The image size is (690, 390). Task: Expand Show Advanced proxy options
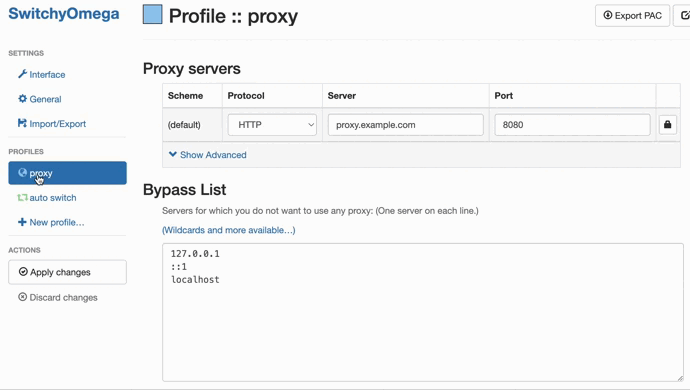point(208,155)
